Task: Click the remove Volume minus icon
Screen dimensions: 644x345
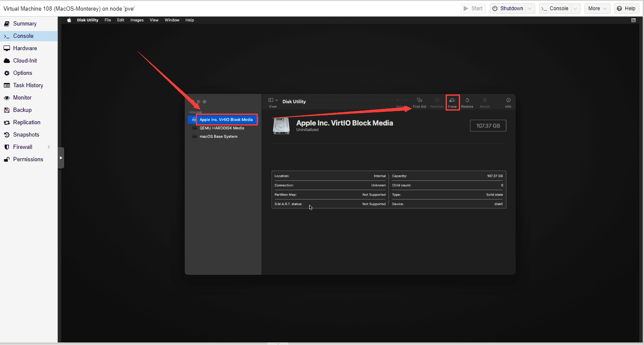Action: click(x=406, y=100)
